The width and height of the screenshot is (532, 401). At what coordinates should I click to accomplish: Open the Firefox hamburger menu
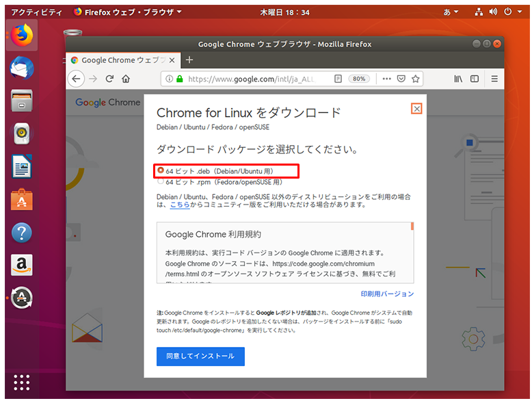coord(494,79)
